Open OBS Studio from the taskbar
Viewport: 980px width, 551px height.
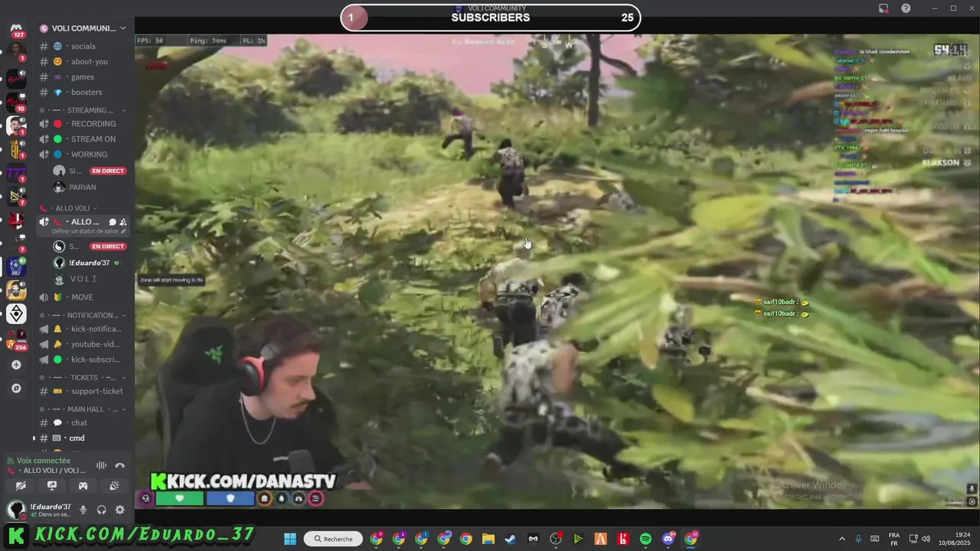click(x=556, y=539)
